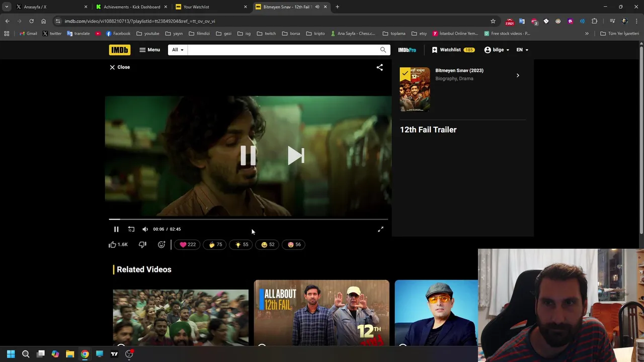Viewport: 644px width, 362px height.
Task: Open IMDbPro link
Action: click(x=407, y=50)
